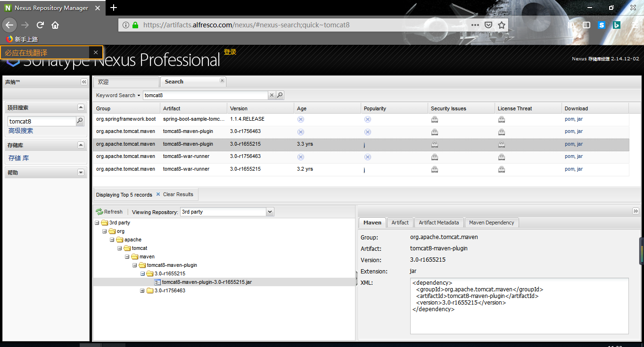Collapse the apache tree folder
Image resolution: width=644 pixels, height=347 pixels.
(x=112, y=240)
